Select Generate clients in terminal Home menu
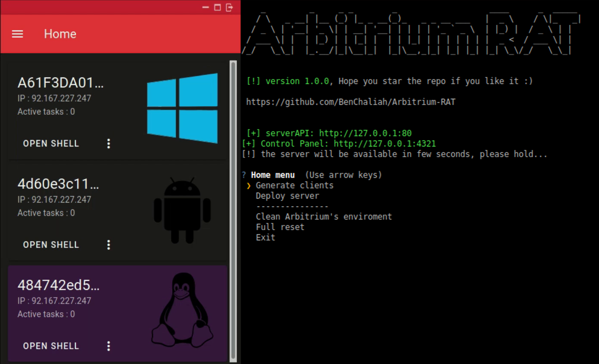This screenshot has width=599, height=364. 295,185
